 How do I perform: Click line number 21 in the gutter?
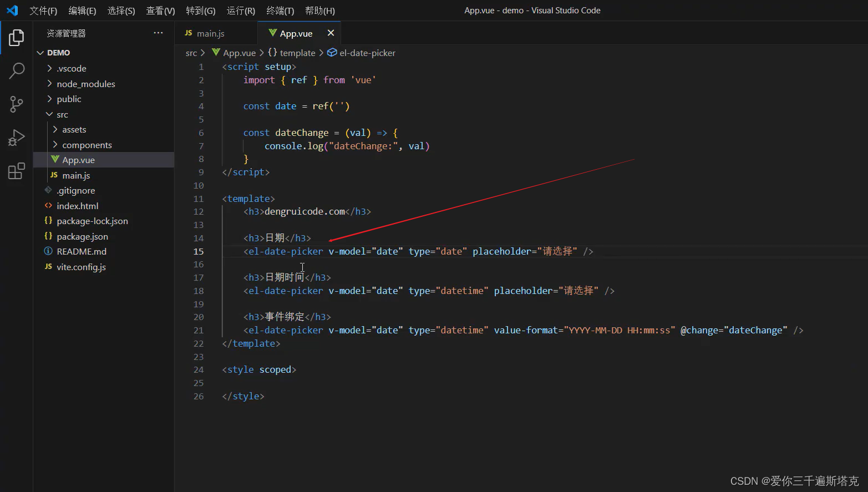[x=199, y=330]
